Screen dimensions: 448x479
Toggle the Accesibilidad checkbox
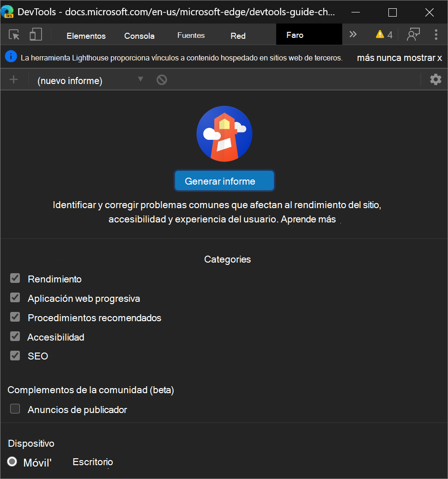click(x=15, y=336)
